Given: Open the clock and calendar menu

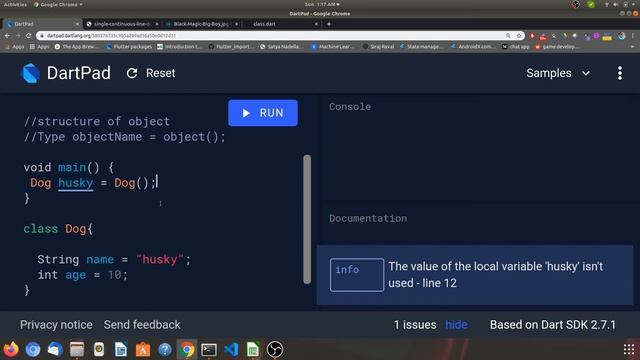Looking at the screenshot, I should pos(322,4).
